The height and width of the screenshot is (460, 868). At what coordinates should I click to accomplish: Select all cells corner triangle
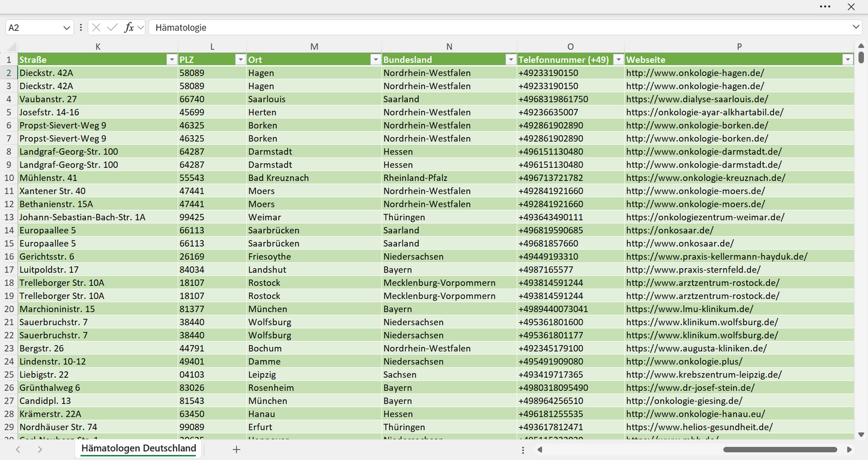tap(11, 46)
